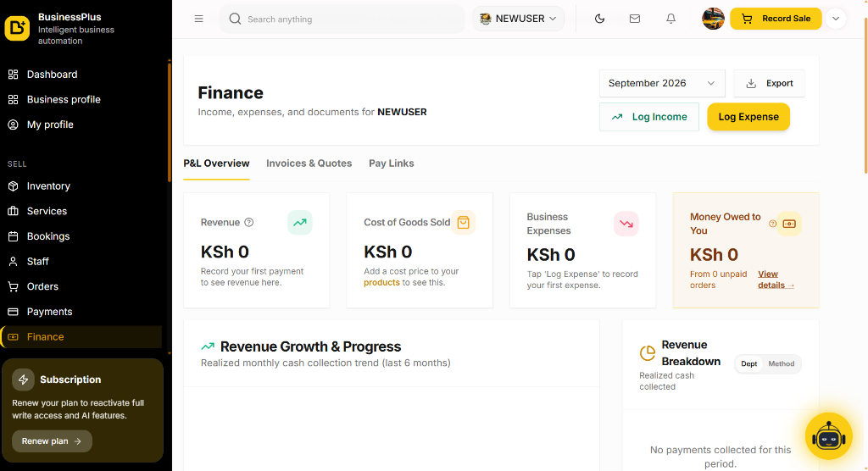The image size is (868, 471).
Task: Open the NEWUSER business switcher
Action: (x=518, y=19)
